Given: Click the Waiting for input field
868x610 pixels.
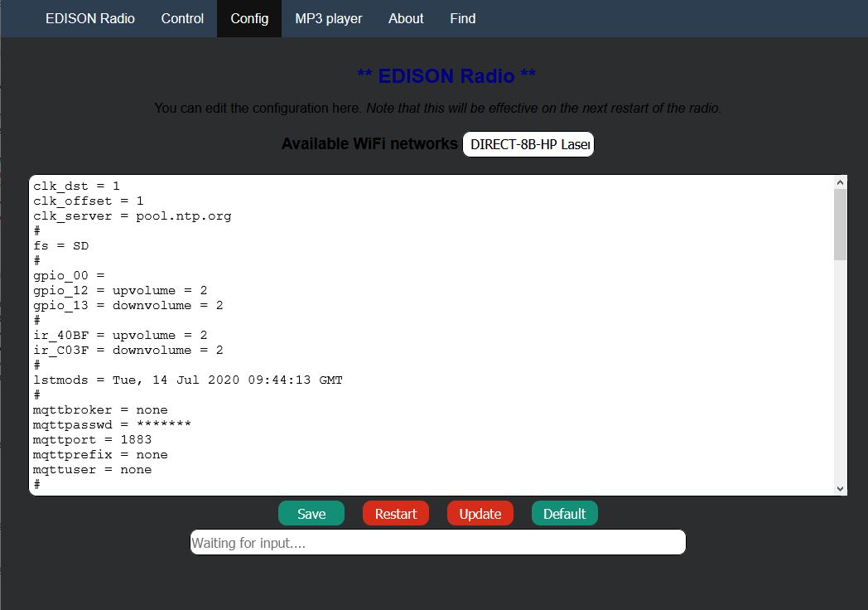Looking at the screenshot, I should point(437,541).
